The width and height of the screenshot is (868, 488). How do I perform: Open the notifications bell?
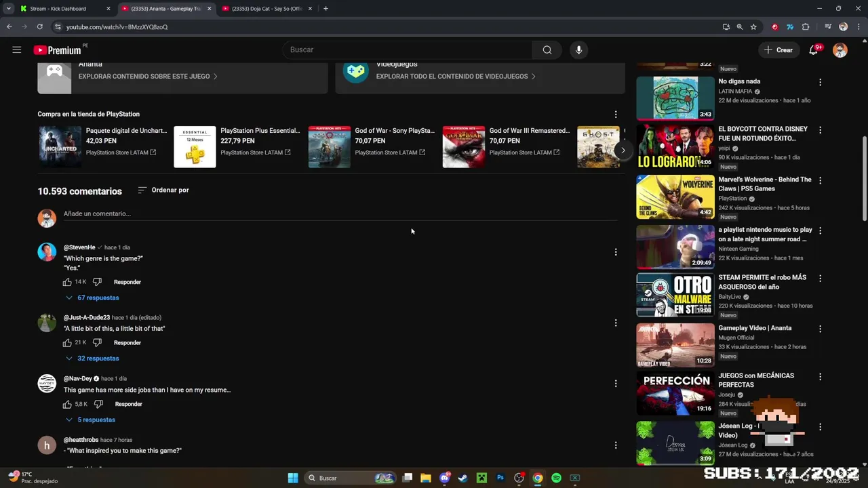813,49
